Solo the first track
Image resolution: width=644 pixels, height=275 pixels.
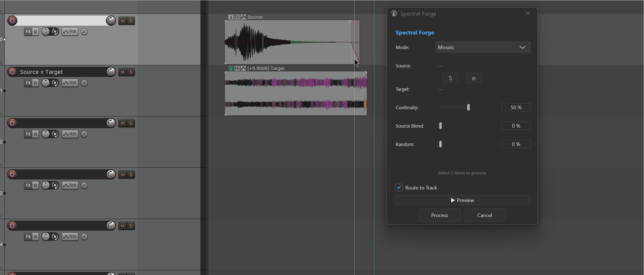(131, 21)
